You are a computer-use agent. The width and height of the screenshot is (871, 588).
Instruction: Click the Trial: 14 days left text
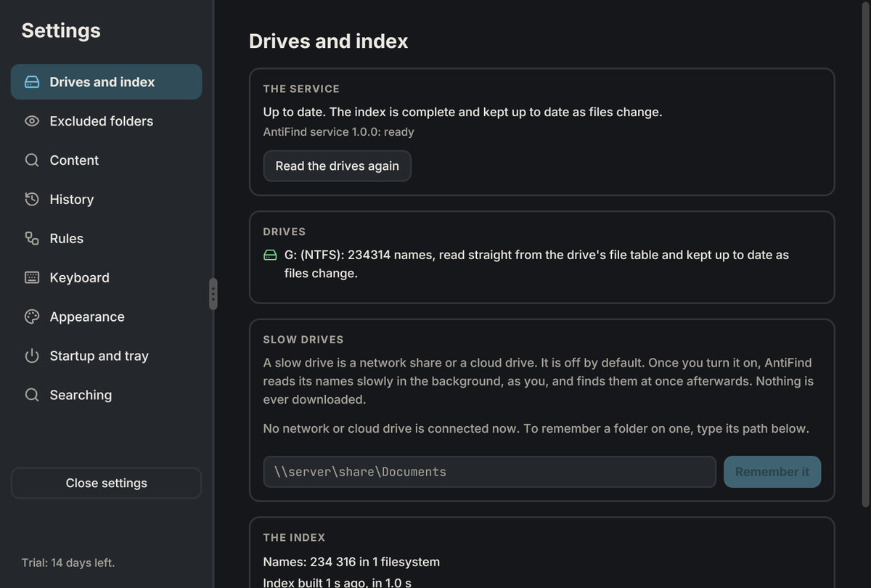tap(68, 563)
